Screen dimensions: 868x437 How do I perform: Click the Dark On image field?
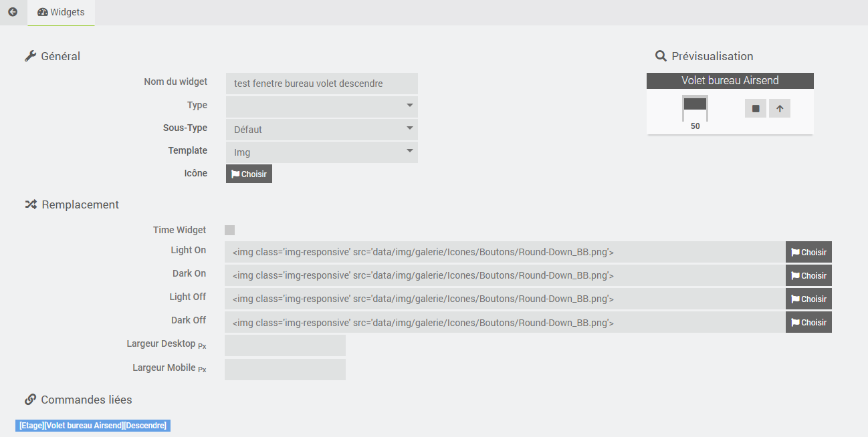click(505, 275)
